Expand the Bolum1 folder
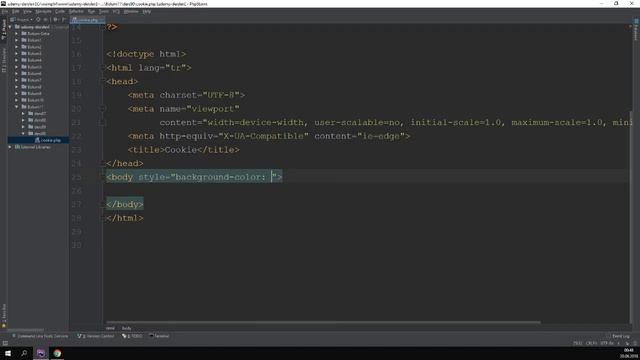The image size is (640, 360). (17, 40)
